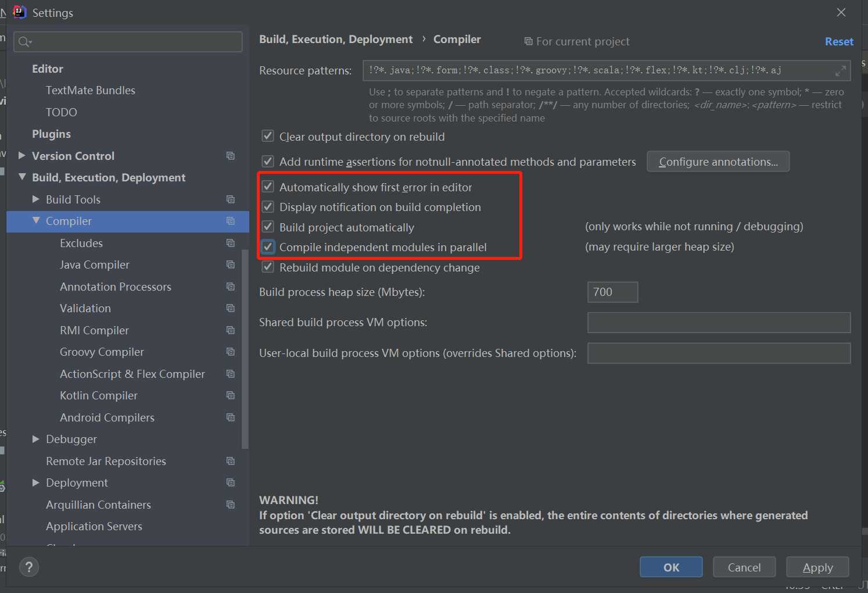Uncheck Clear output directory on rebuild

(x=268, y=136)
